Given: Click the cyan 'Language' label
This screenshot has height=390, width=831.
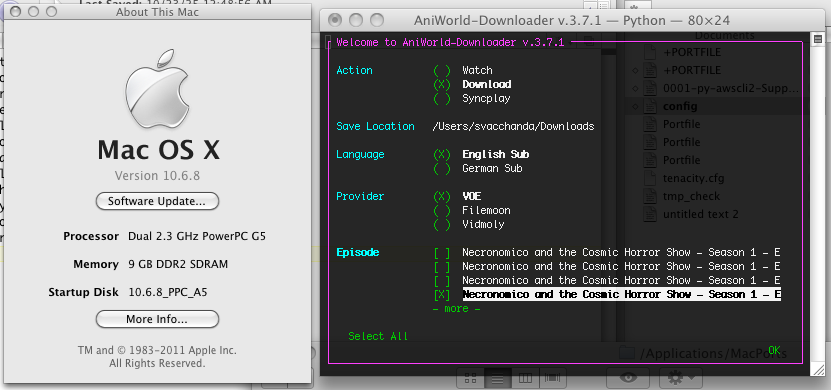Looking at the screenshot, I should click(x=360, y=155).
